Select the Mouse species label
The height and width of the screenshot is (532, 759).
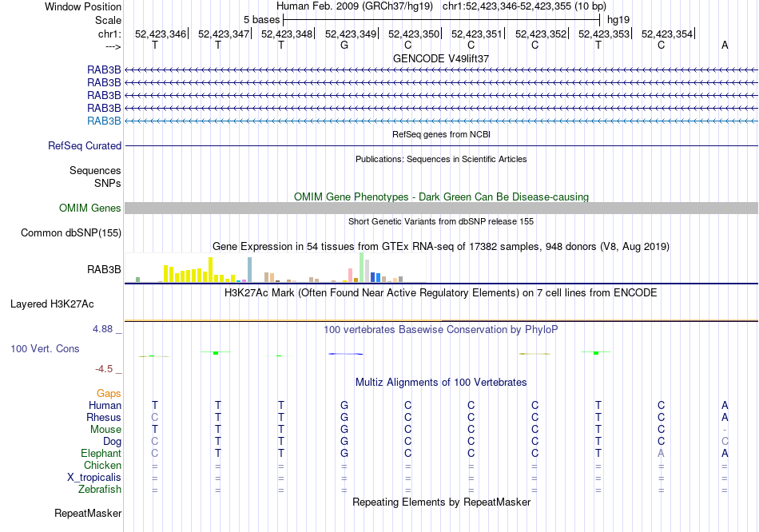(x=106, y=430)
